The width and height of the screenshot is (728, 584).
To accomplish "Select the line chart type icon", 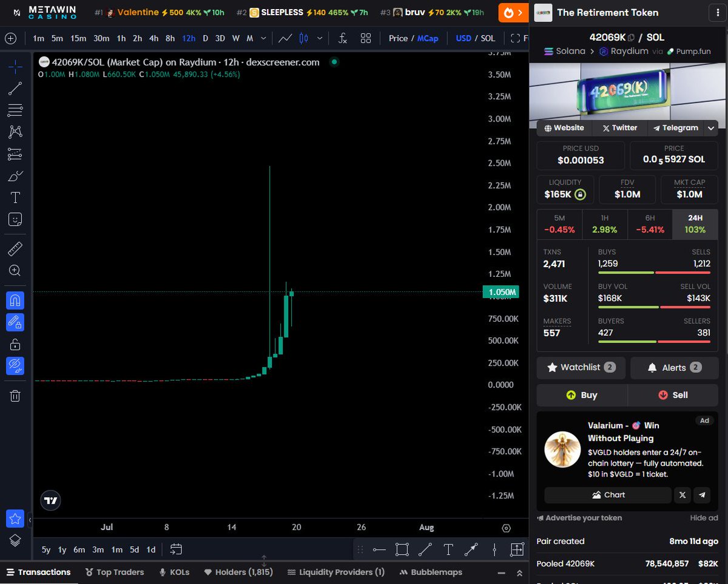I will click(x=285, y=38).
